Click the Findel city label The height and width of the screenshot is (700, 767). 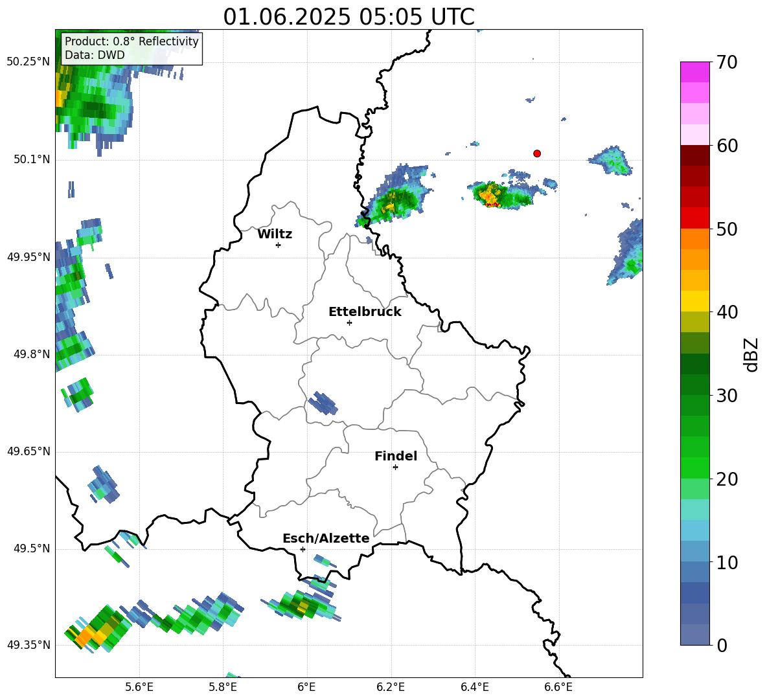pos(396,456)
